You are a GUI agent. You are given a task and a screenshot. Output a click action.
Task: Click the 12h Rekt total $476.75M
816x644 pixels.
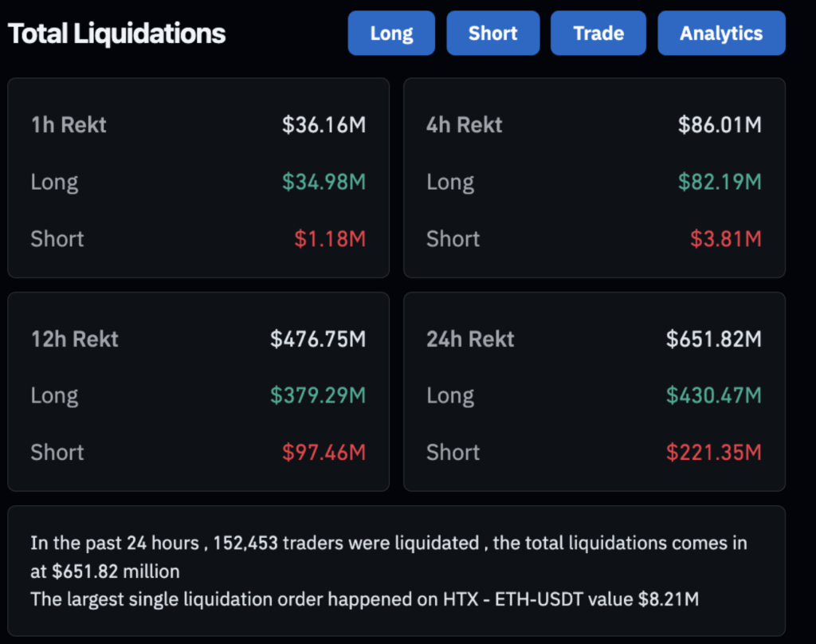(x=318, y=339)
